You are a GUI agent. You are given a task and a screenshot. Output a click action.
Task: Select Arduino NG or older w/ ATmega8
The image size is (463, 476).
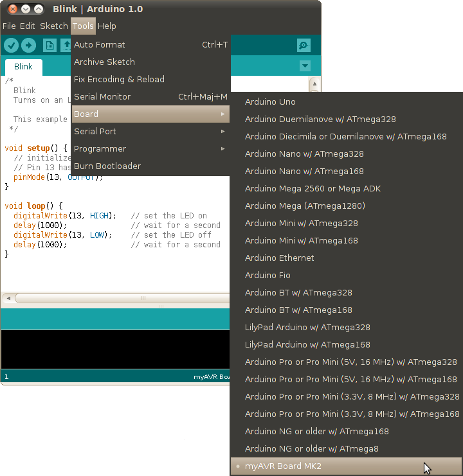(347, 448)
